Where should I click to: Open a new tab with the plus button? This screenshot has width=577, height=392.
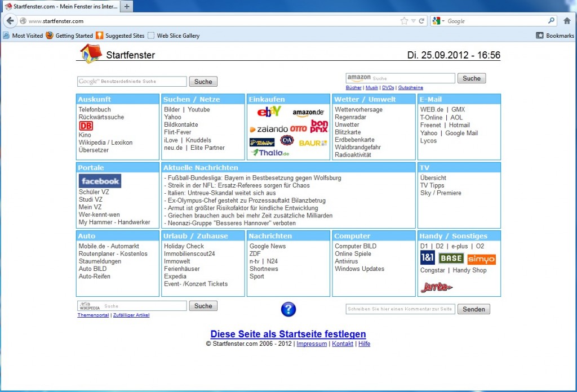point(127,6)
